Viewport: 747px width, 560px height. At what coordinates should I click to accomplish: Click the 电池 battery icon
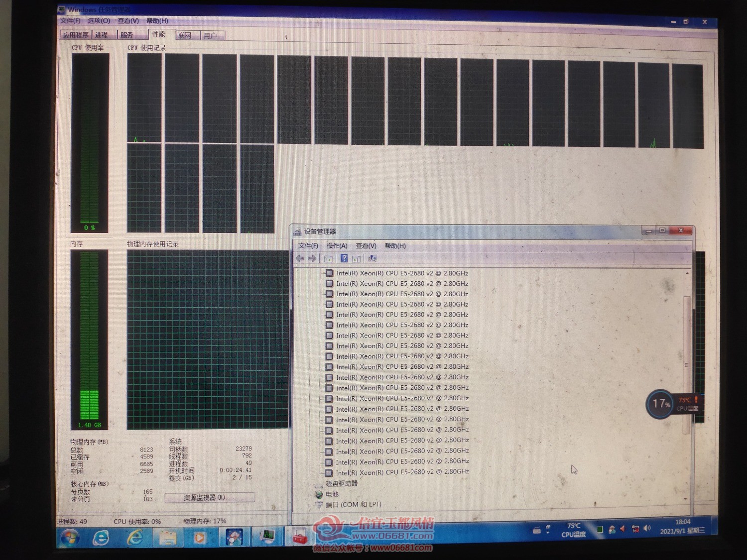pos(319,494)
